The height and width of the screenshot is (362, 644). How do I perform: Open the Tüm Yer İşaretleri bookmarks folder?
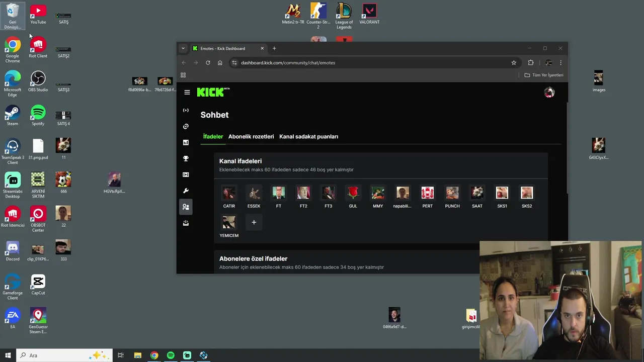click(544, 75)
